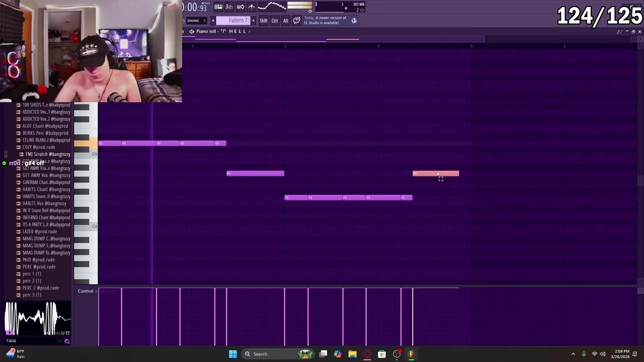Open OBS Studio from taskbar

pyautogui.click(x=397, y=354)
